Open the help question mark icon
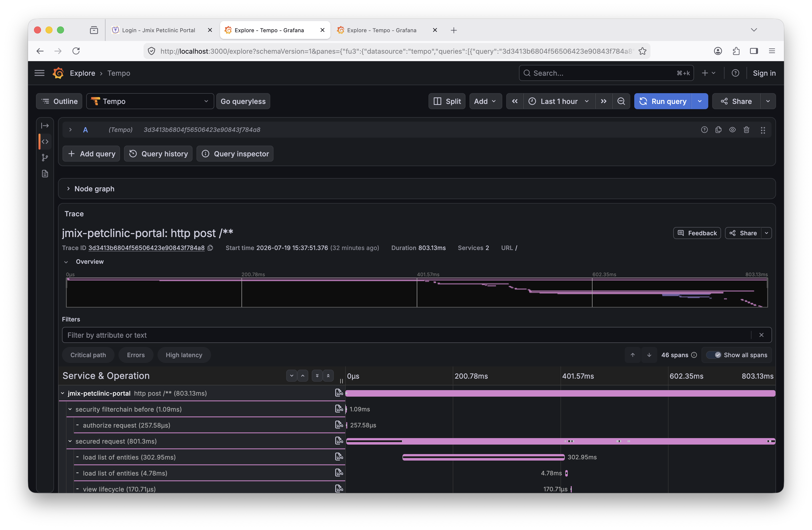This screenshot has height=530, width=812. click(735, 73)
